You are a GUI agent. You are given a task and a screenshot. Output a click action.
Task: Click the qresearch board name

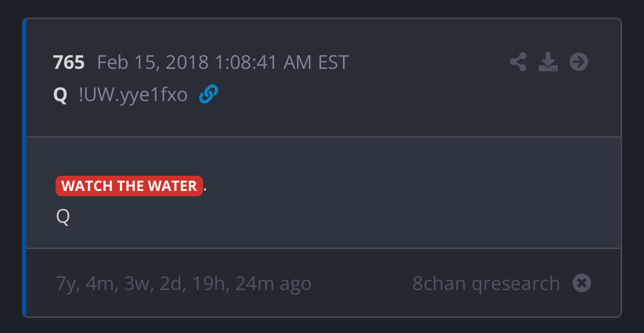point(515,284)
